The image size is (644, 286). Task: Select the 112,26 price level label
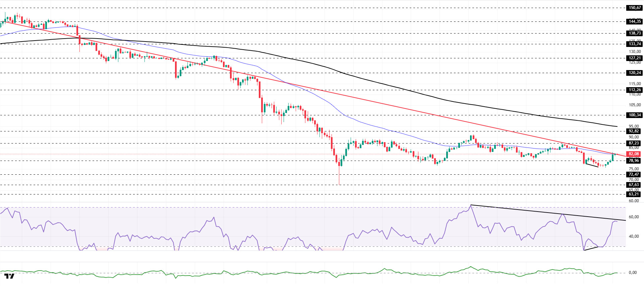[x=634, y=90]
